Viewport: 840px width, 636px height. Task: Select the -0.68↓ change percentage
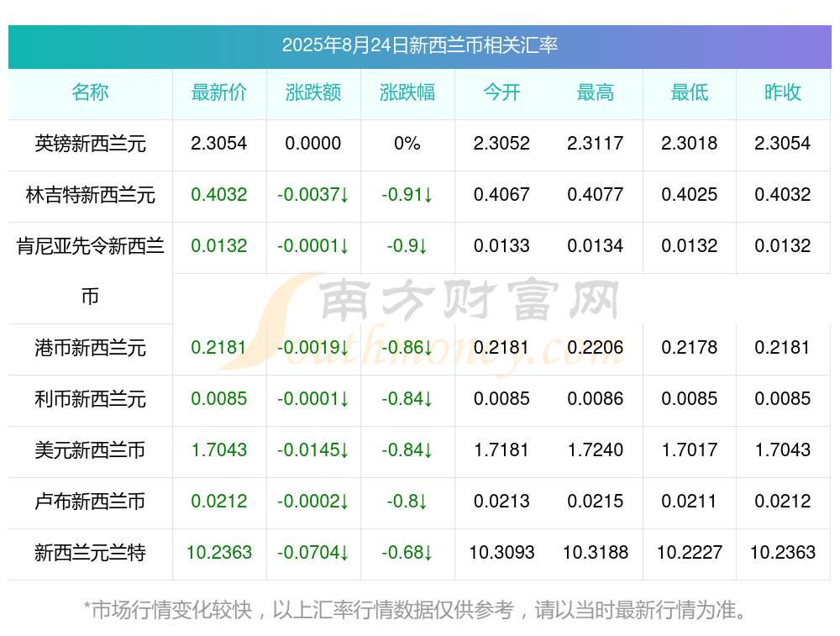coord(407,552)
